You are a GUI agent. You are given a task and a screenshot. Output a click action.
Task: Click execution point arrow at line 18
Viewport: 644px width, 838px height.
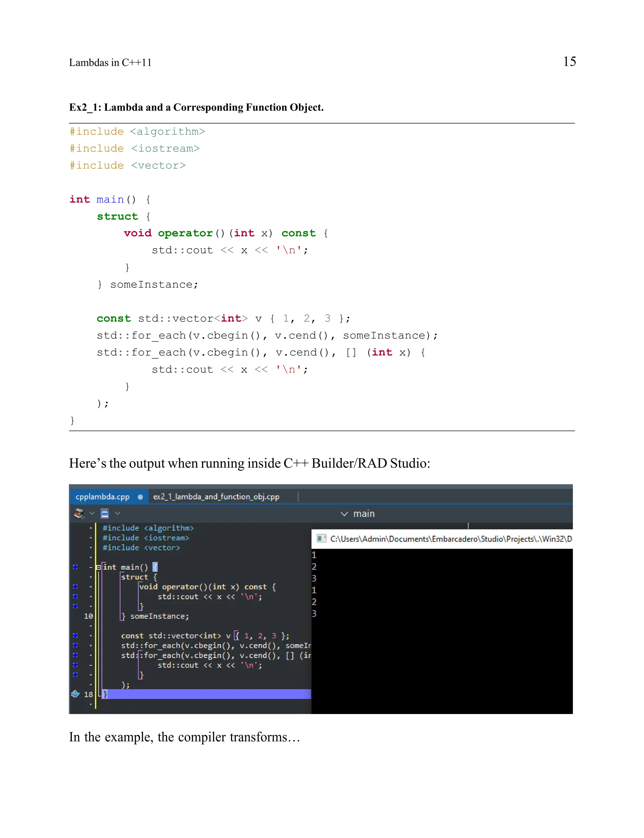[x=75, y=694]
